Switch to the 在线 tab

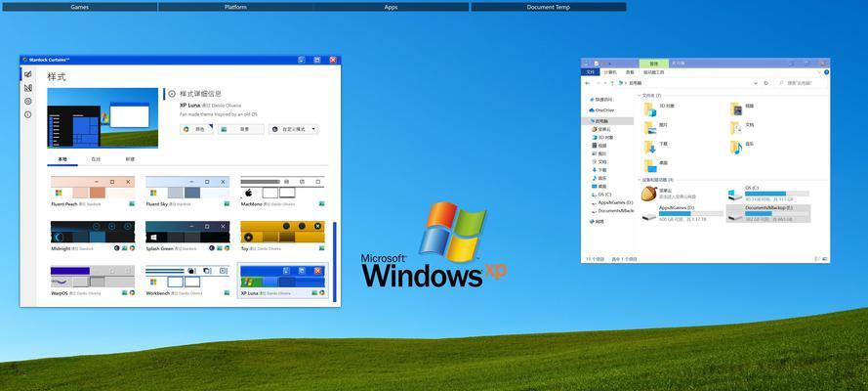(x=96, y=159)
